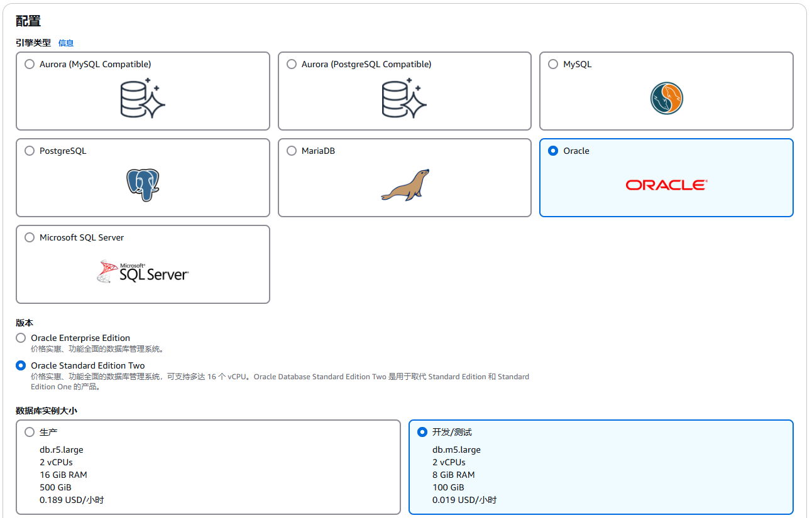Select the Aurora (PostgreSQL Compatible) radio button
Image resolution: width=812 pixels, height=518 pixels.
292,64
